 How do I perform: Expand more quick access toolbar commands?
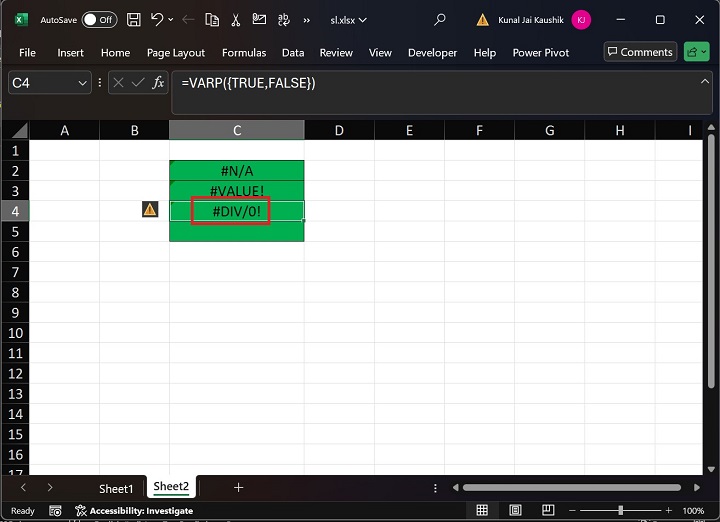pyautogui.click(x=306, y=20)
